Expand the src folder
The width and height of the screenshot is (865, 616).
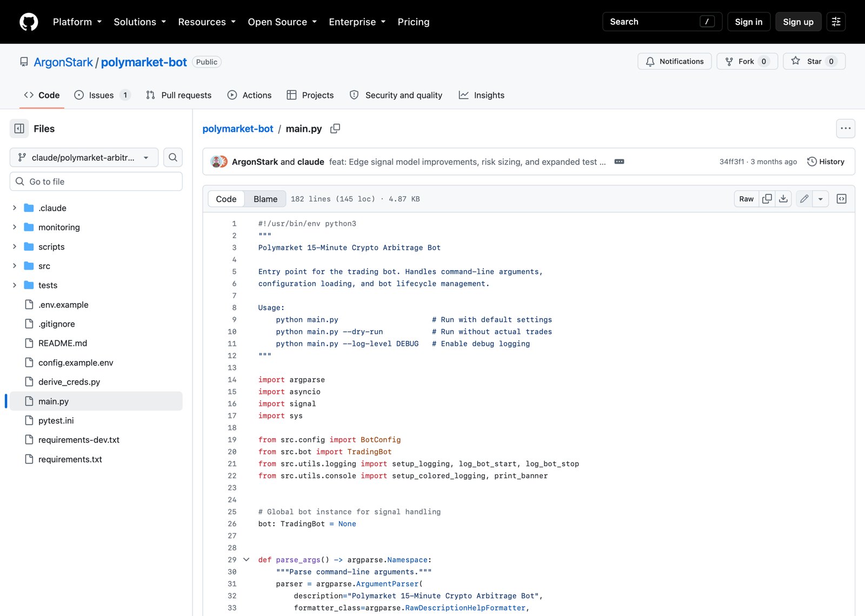coord(15,266)
